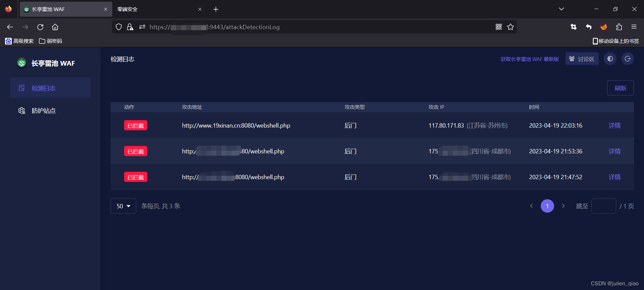Click 已拦截 badge for 21:47:52 row
The width and height of the screenshot is (644, 290).
point(136,177)
